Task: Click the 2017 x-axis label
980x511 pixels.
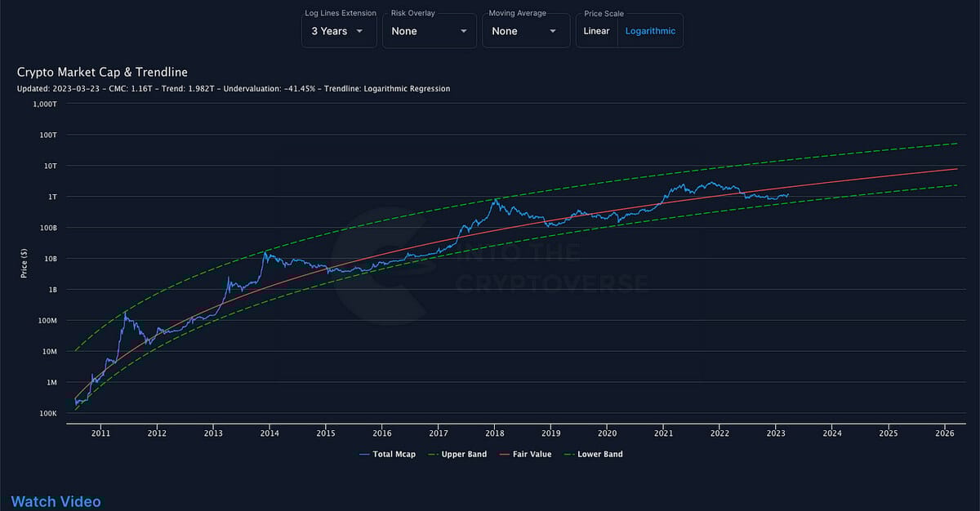Action: [439, 433]
